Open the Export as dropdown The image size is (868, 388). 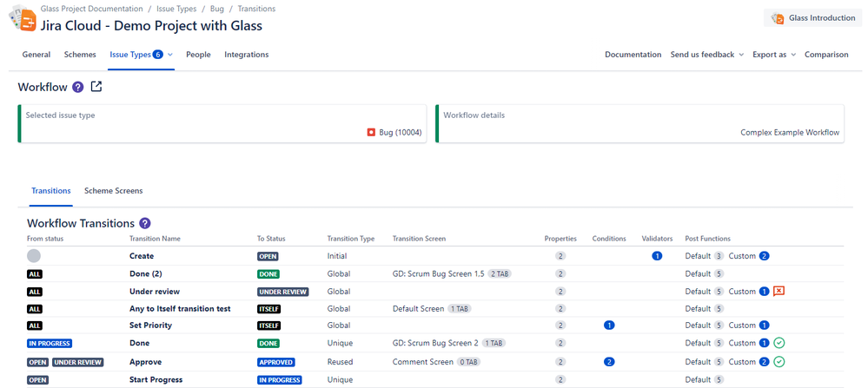coord(774,54)
